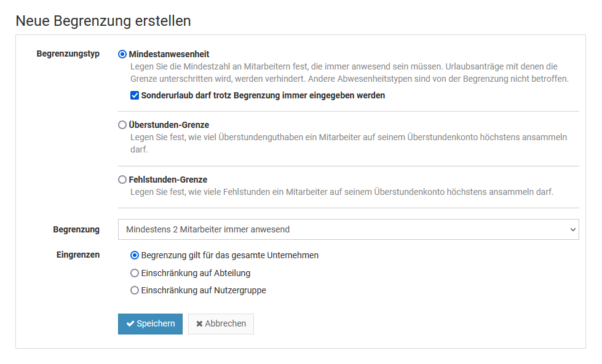This screenshot has height=364, width=602.
Task: Enable the 'Einschränkung auf Abteilung' radio button
Action: (135, 273)
